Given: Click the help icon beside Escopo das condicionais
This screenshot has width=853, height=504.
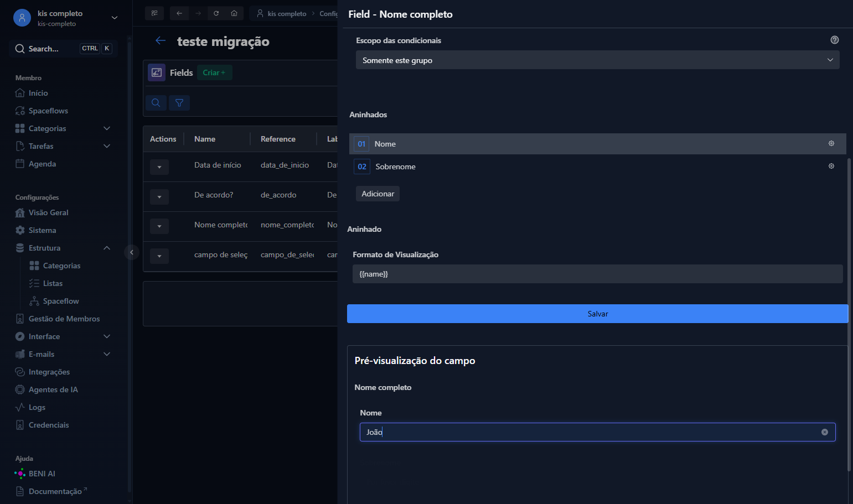Looking at the screenshot, I should click(835, 40).
